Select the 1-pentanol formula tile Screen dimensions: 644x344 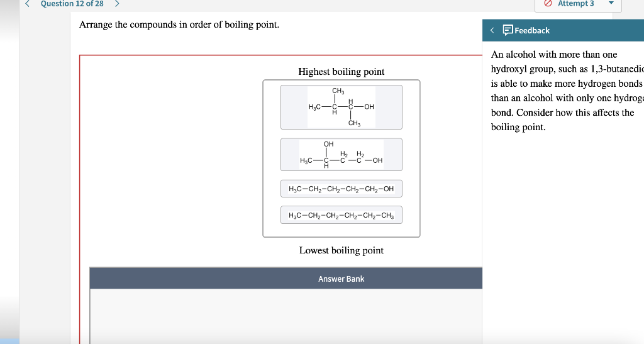(341, 189)
